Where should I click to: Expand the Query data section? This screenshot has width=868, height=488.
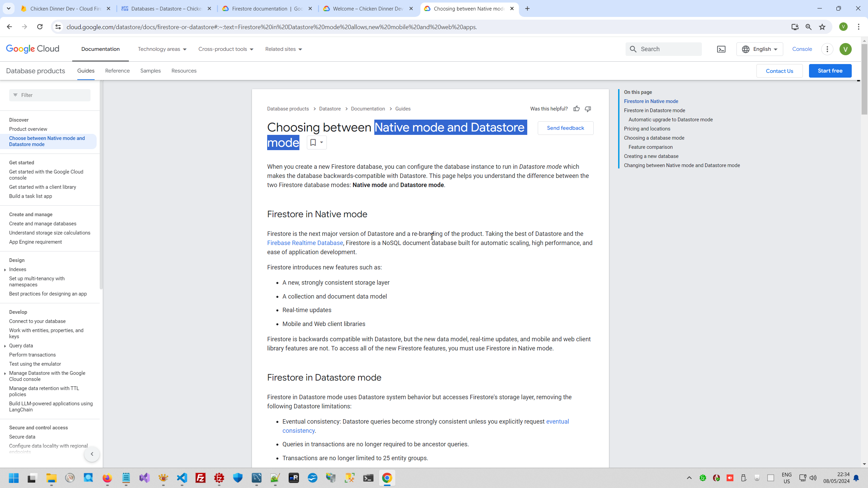[x=5, y=346]
